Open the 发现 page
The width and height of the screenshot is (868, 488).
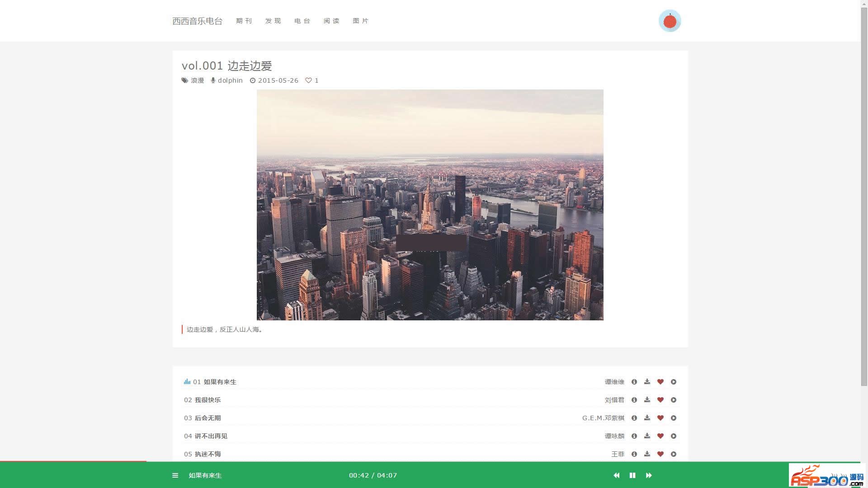click(273, 21)
